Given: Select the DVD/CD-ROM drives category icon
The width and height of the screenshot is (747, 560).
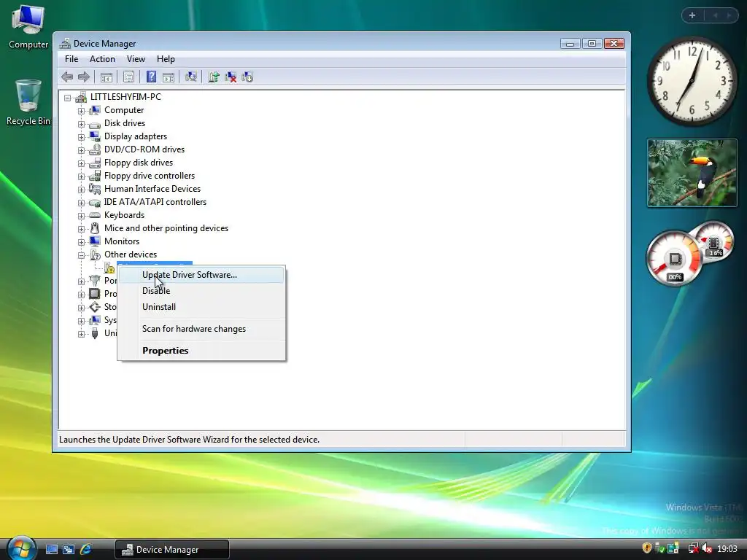Looking at the screenshot, I should pos(95,149).
